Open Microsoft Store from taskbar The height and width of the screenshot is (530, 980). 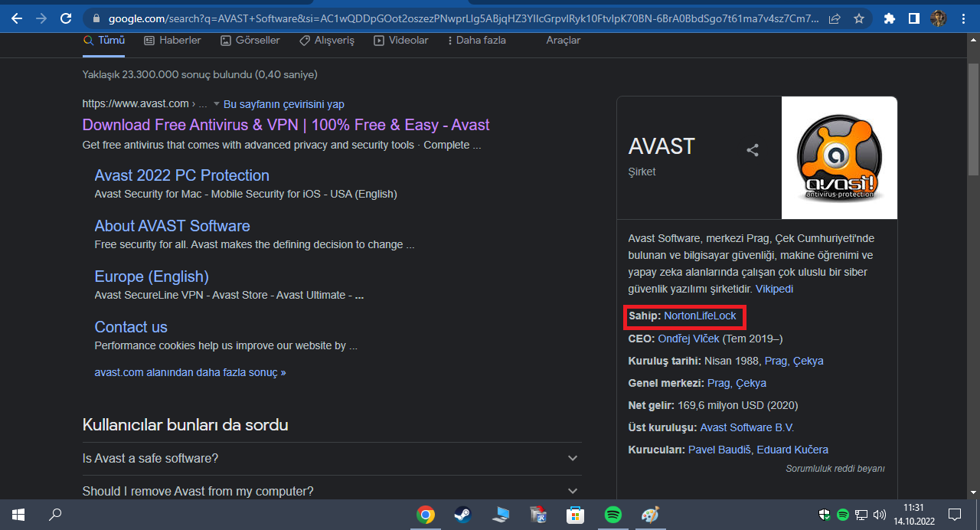pyautogui.click(x=576, y=515)
